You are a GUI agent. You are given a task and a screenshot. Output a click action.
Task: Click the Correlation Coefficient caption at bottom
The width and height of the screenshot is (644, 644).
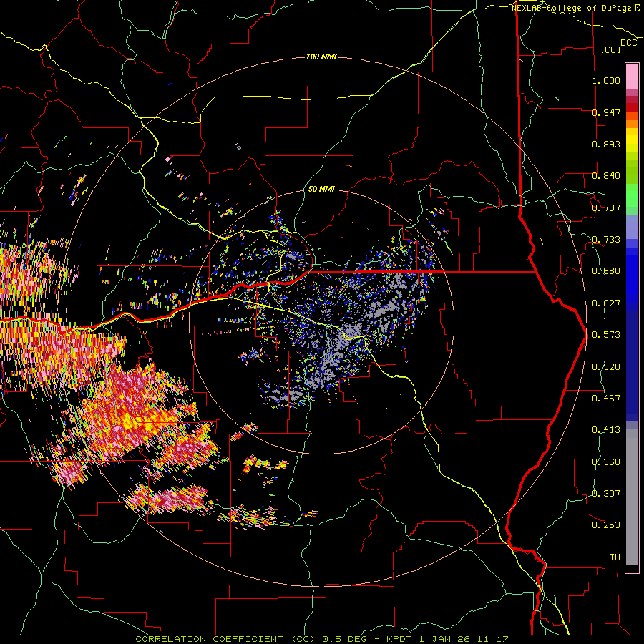point(322,639)
